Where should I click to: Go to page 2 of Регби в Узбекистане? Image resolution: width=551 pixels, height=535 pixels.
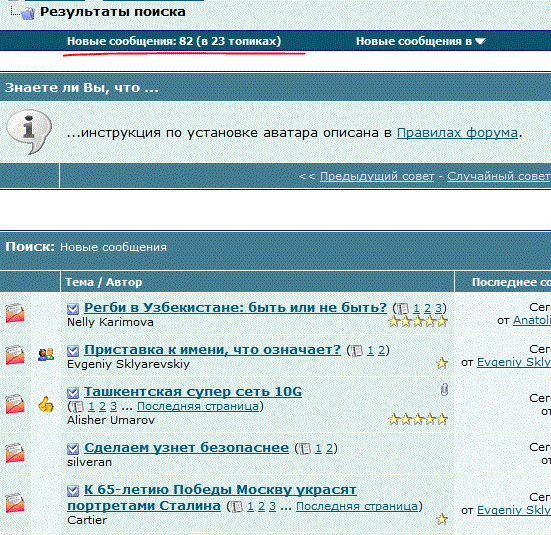click(x=427, y=309)
